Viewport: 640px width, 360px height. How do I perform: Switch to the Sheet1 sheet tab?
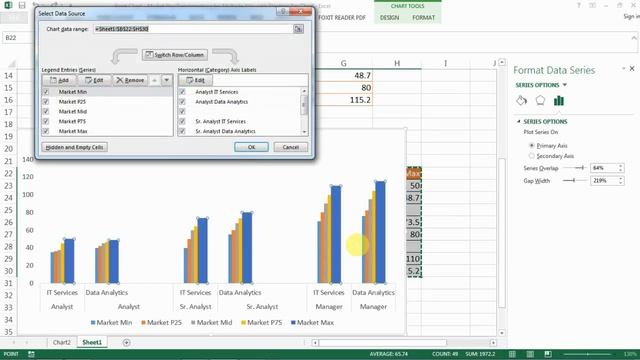(92, 342)
